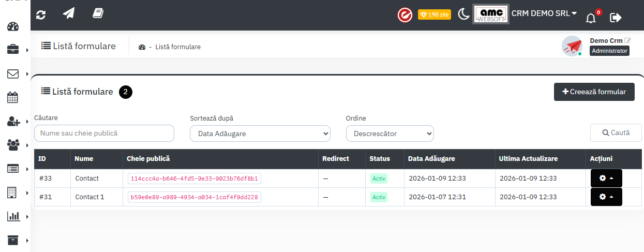The width and height of the screenshot is (644, 252).
Task: Click the Listă formulare breadcrumb link
Action: (177, 47)
